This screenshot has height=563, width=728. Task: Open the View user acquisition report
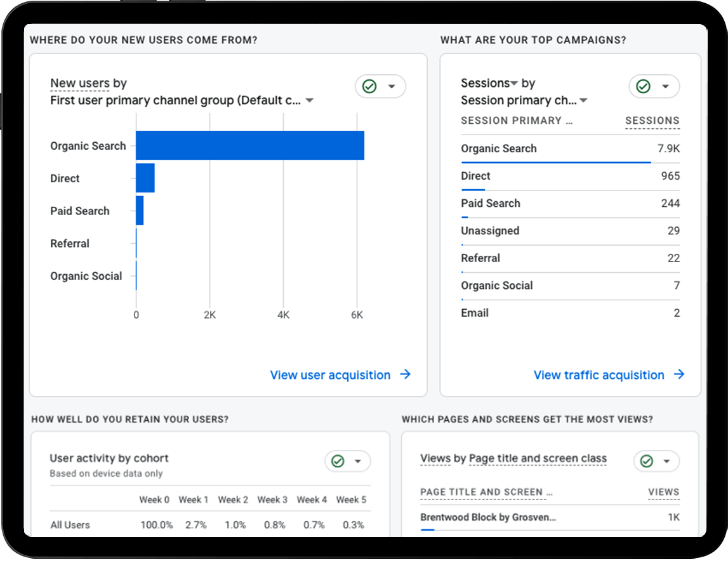[x=331, y=375]
